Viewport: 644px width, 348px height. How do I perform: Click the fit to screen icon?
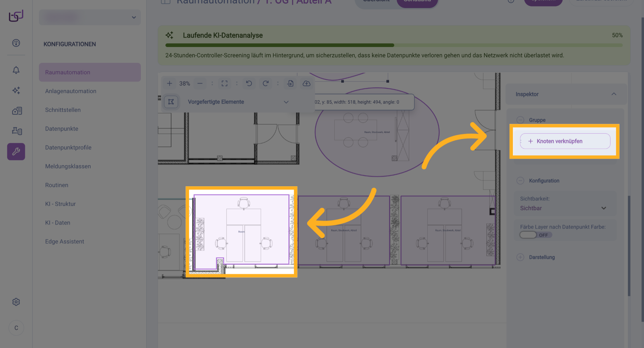click(224, 84)
